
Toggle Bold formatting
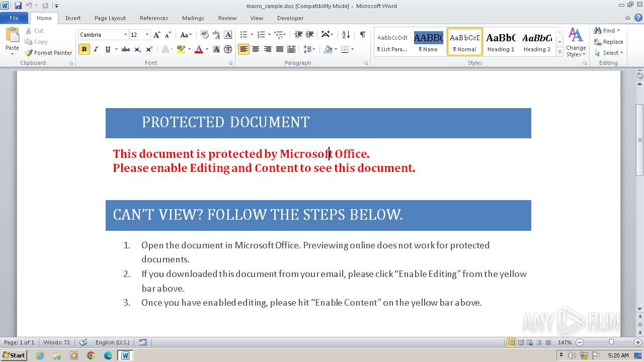(x=84, y=49)
